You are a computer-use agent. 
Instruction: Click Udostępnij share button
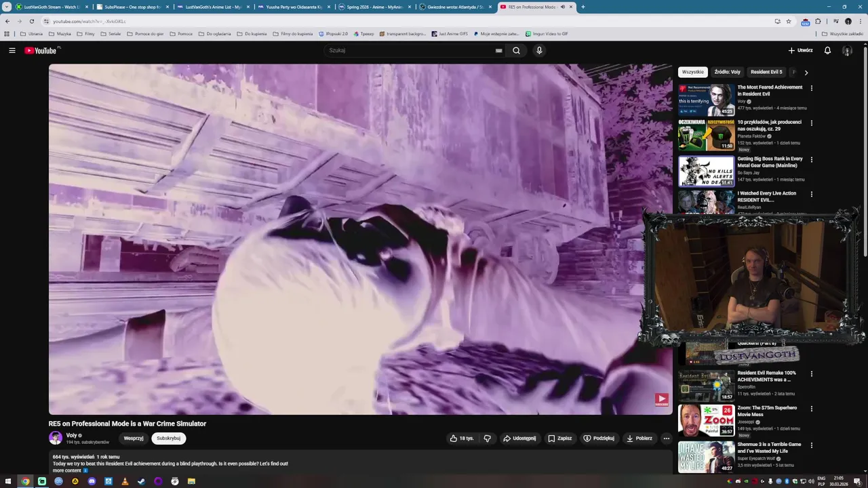point(519,439)
